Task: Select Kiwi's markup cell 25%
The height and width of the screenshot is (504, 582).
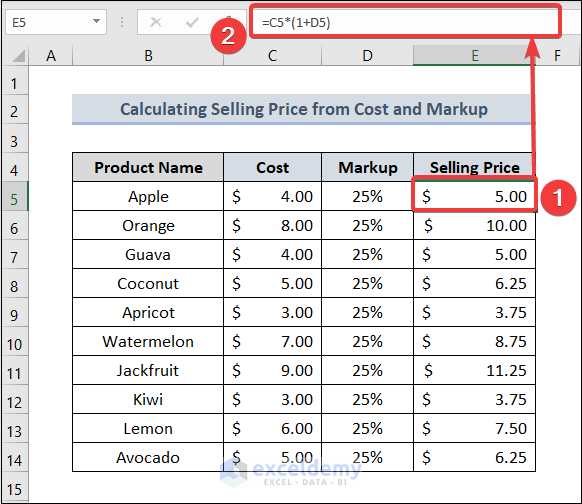Action: click(x=367, y=399)
